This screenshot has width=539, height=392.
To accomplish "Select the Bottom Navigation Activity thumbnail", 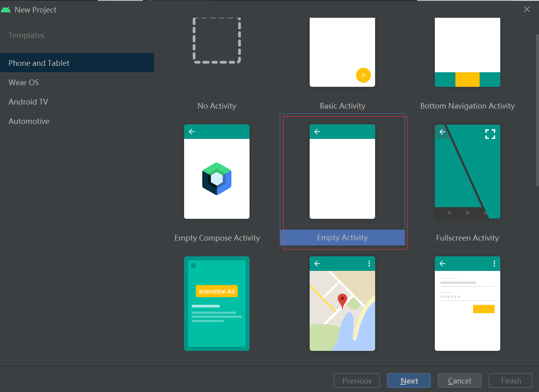I will point(468,52).
